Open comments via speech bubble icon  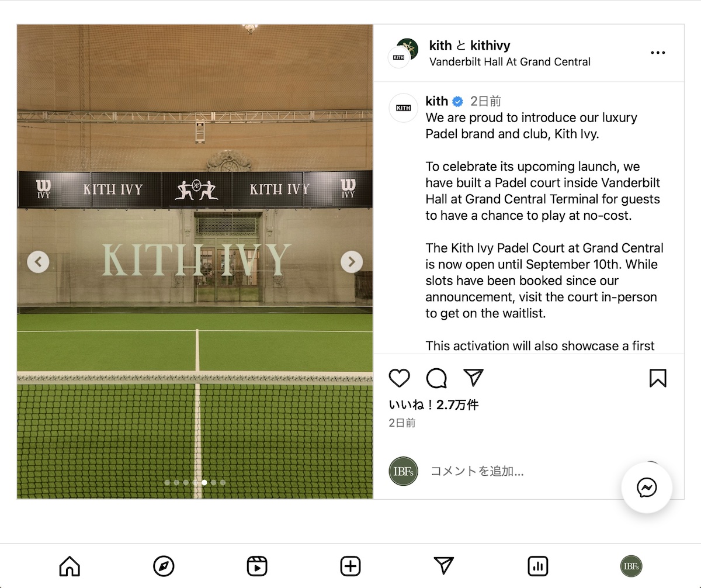436,378
